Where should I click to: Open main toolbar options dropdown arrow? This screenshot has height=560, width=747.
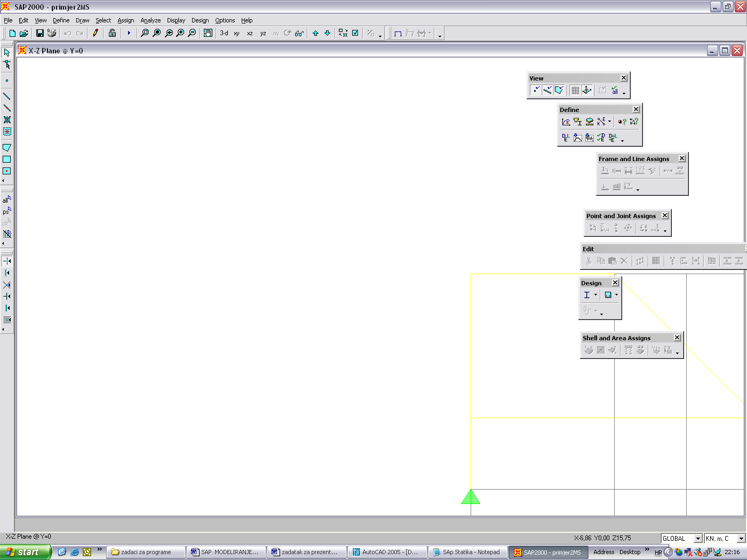click(x=380, y=36)
